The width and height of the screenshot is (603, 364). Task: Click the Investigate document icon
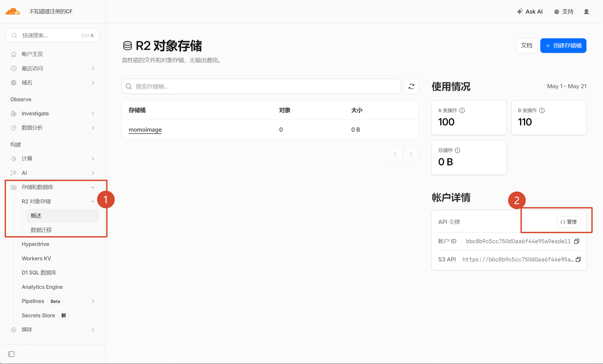click(x=14, y=113)
